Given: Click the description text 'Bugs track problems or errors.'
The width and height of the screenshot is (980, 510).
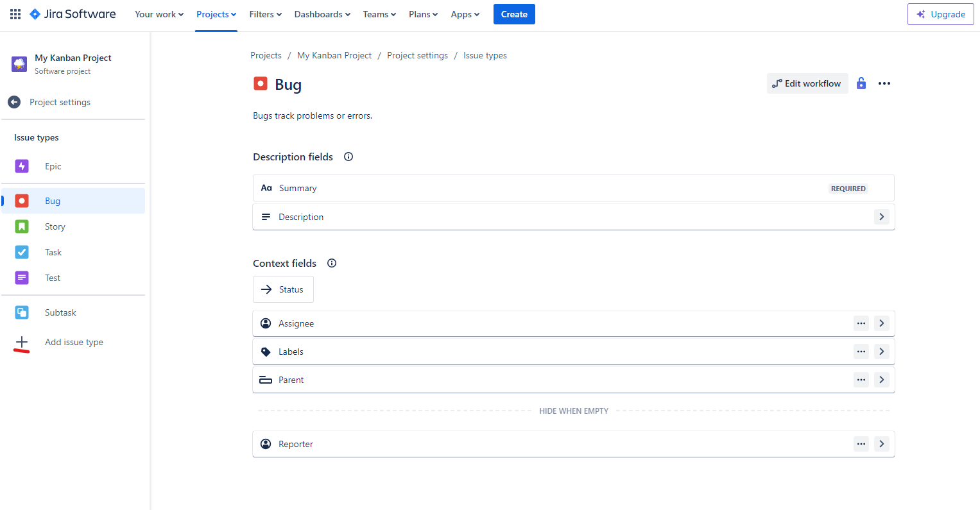Looking at the screenshot, I should point(313,115).
